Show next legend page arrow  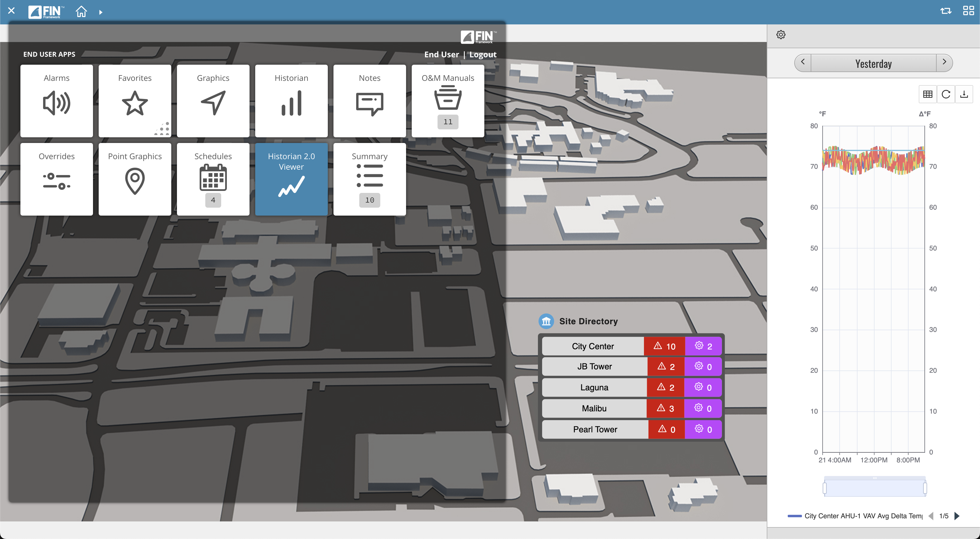click(957, 516)
